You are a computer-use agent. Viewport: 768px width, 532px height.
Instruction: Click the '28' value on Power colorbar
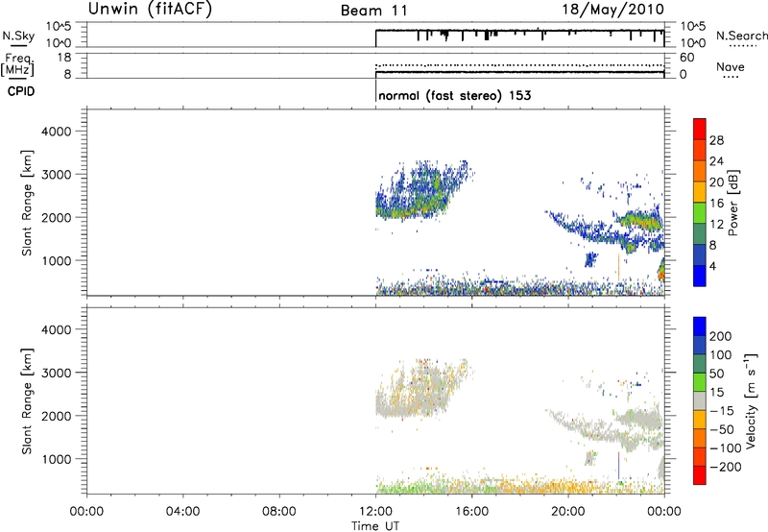(716, 140)
